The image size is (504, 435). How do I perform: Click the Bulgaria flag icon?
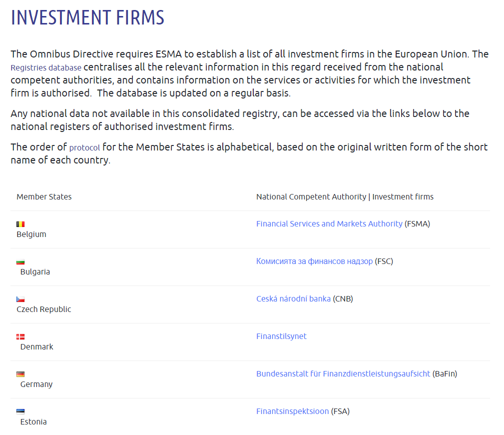[20, 262]
